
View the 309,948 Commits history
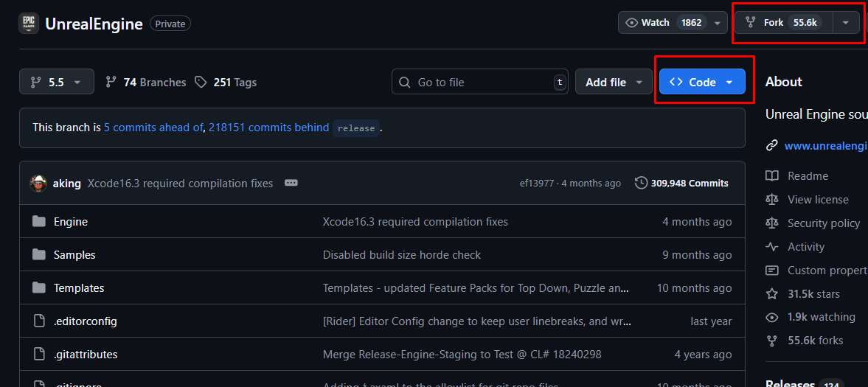tap(681, 184)
